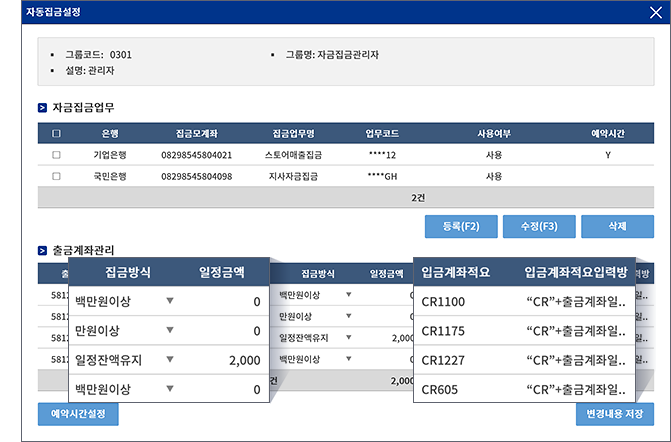Click the 은행 column header

pos(110,133)
